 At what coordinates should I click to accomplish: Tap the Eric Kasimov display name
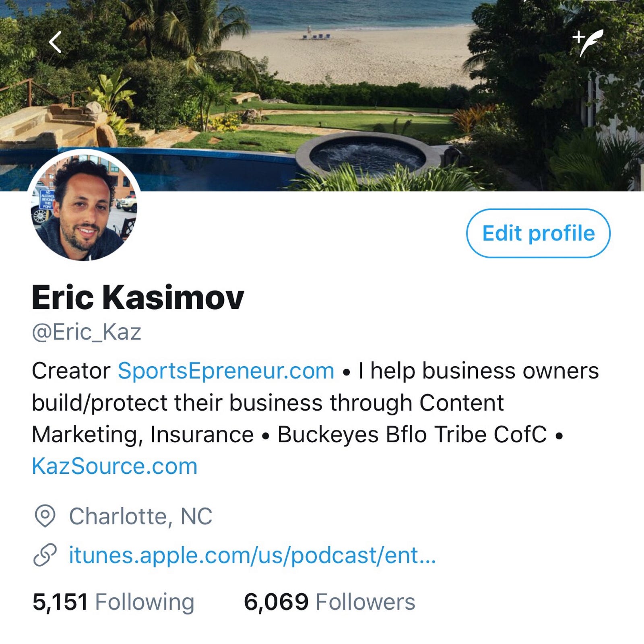click(138, 297)
